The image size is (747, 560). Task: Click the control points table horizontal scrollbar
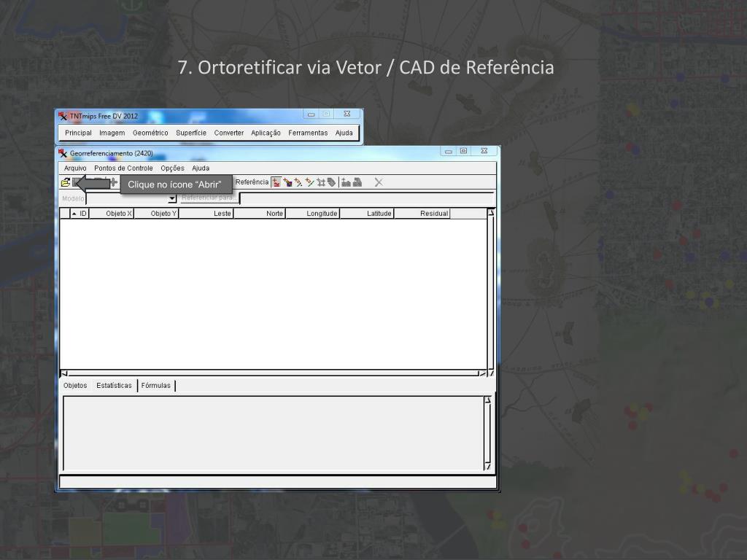pos(274,373)
